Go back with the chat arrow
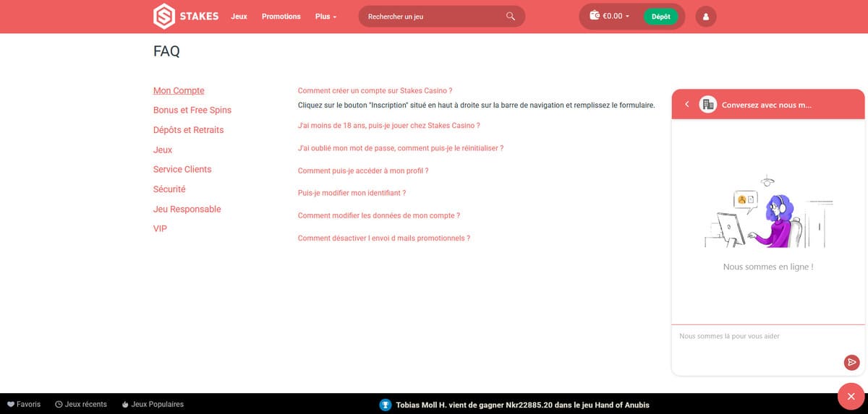The image size is (868, 414). click(x=686, y=104)
